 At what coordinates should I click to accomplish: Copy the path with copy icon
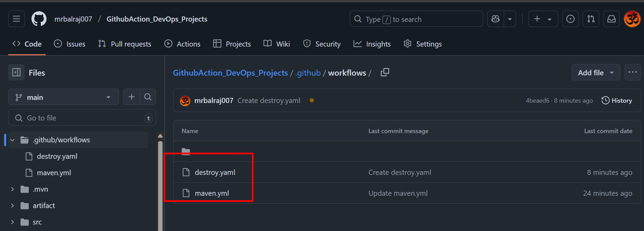pos(385,73)
